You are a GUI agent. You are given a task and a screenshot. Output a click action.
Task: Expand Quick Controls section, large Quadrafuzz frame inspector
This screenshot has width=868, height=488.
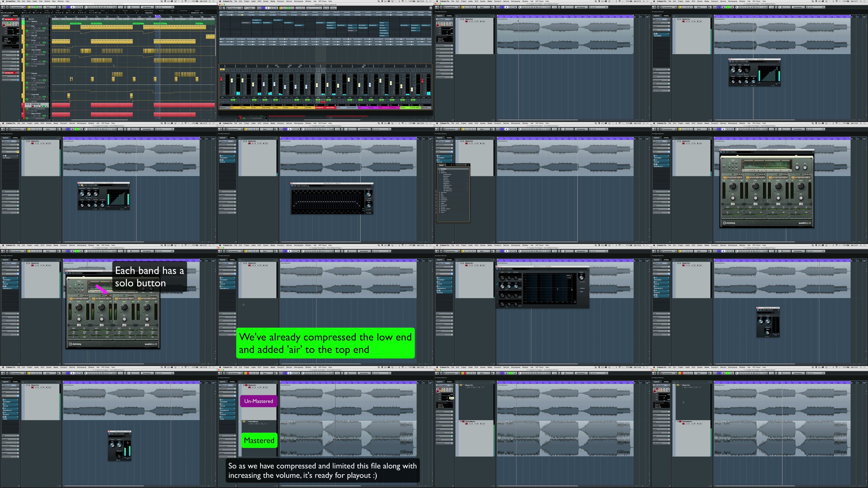(x=662, y=213)
